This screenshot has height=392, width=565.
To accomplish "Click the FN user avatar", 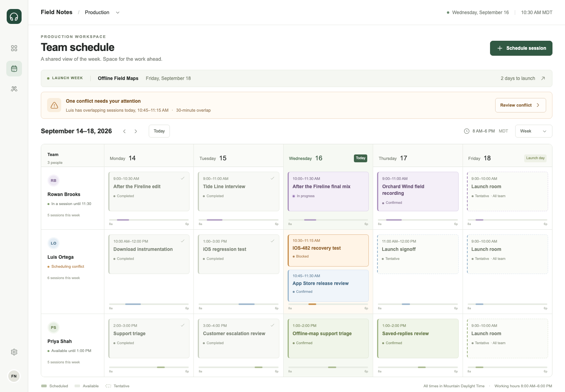I will [14, 376].
